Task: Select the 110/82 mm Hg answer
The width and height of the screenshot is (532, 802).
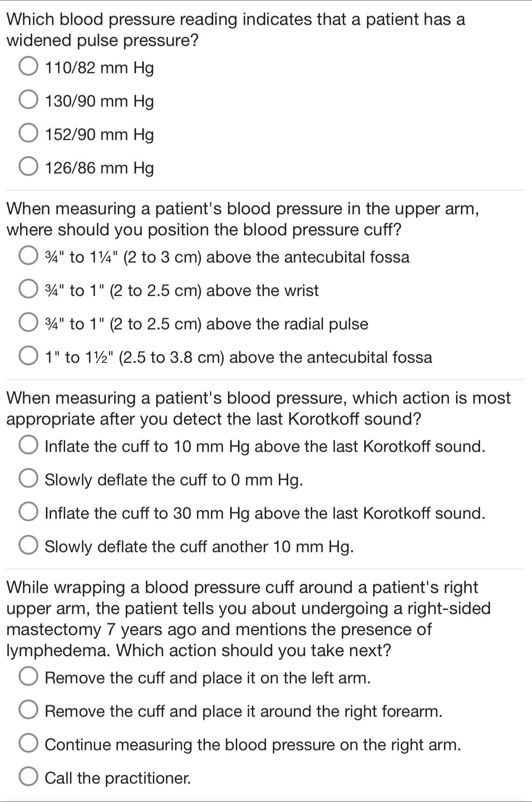Action: coord(28,68)
